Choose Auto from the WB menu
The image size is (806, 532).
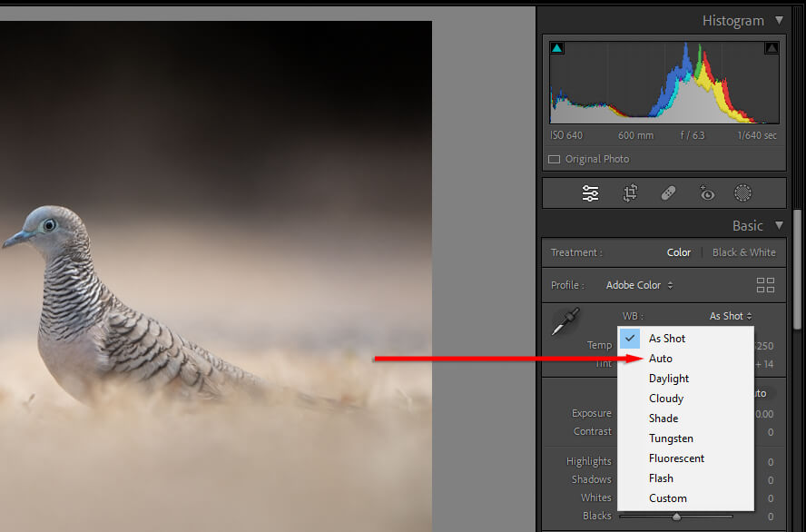661,359
